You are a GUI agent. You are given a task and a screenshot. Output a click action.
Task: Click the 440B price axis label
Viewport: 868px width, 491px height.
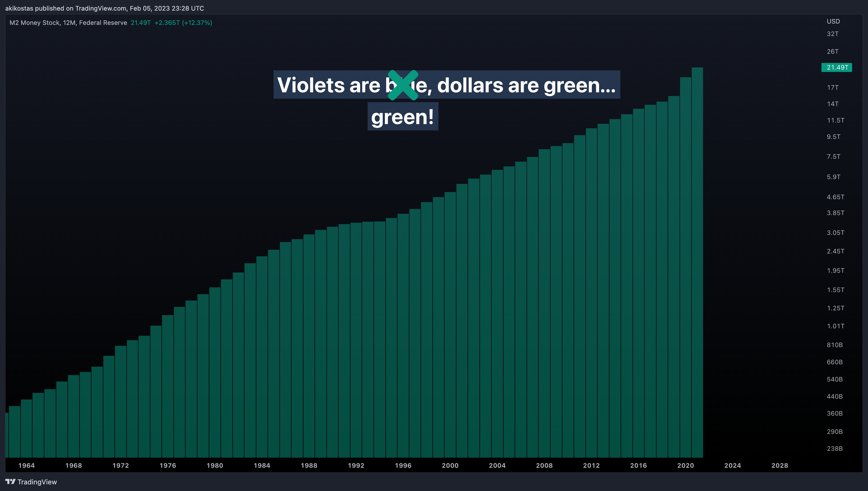click(835, 397)
